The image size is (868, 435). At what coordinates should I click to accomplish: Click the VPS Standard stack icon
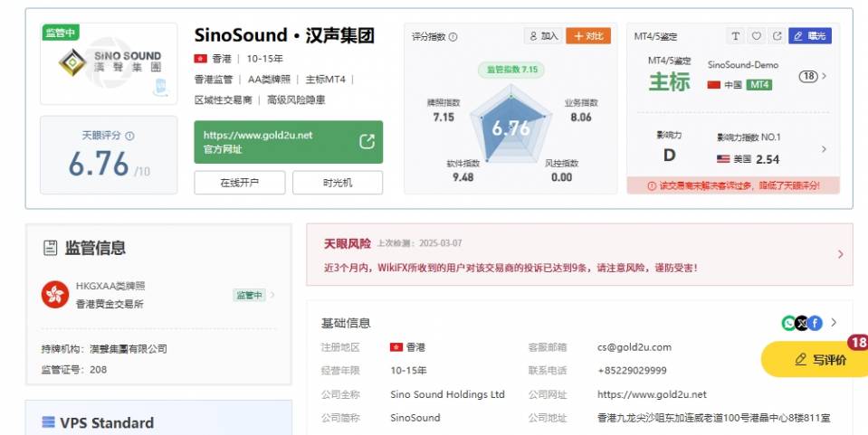(49, 422)
